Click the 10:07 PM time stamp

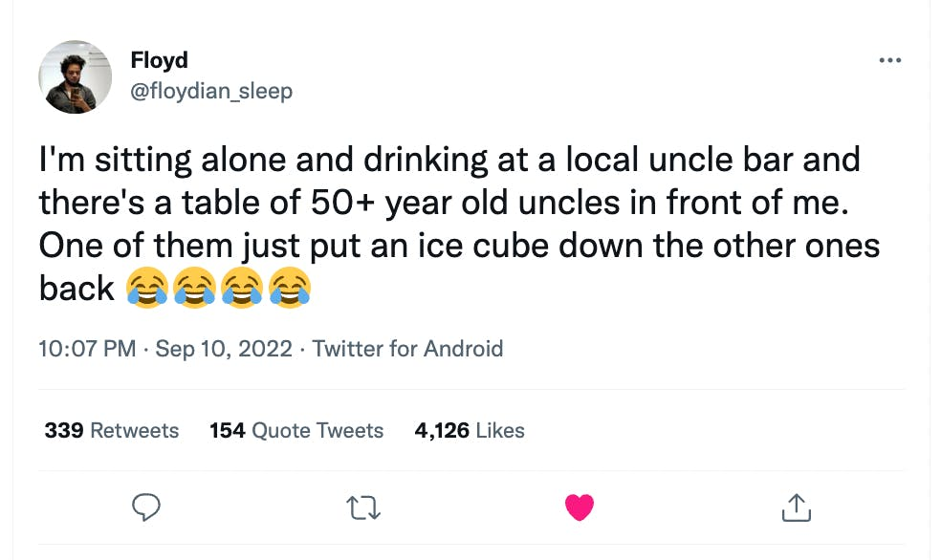[x=87, y=348]
